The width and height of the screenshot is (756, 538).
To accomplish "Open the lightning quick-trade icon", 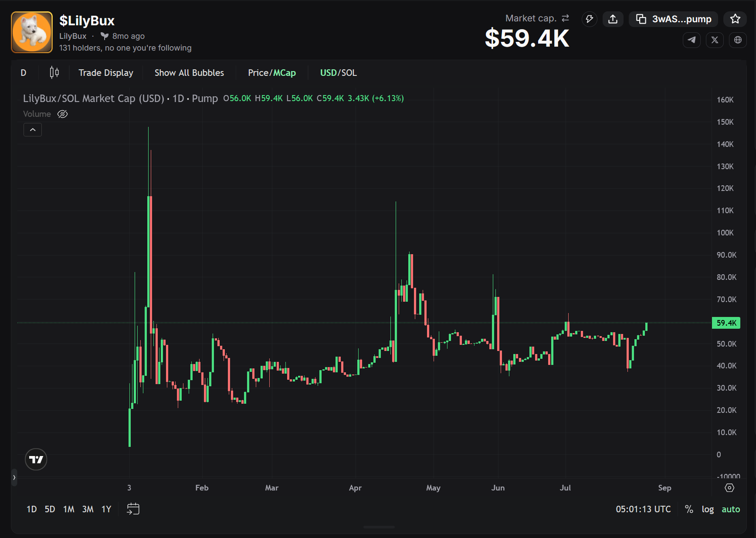I will [589, 19].
